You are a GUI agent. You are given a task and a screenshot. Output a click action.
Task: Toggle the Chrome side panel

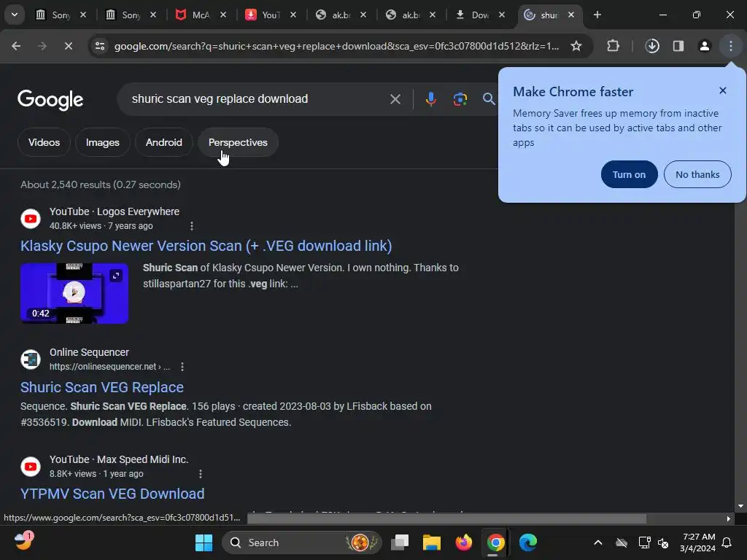pos(678,46)
